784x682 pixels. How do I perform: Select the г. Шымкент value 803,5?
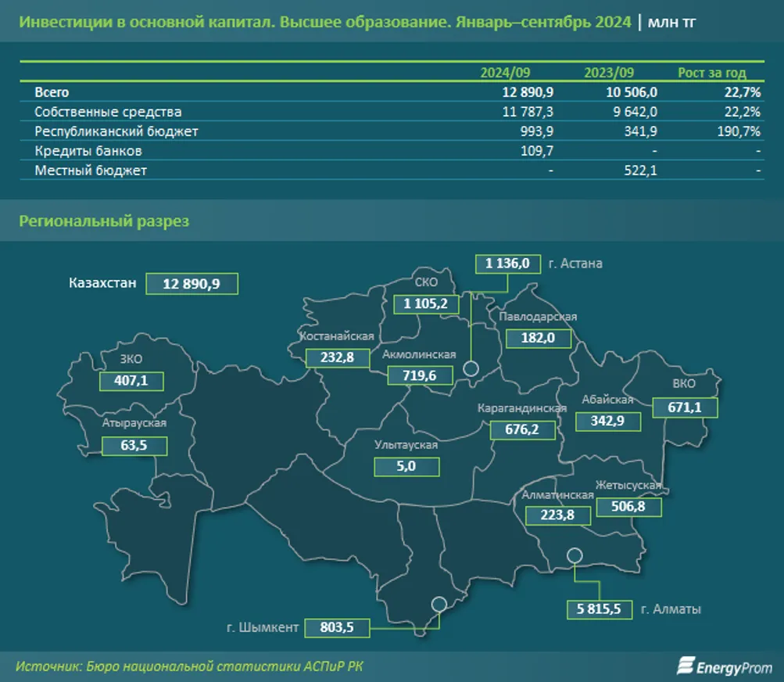point(336,627)
